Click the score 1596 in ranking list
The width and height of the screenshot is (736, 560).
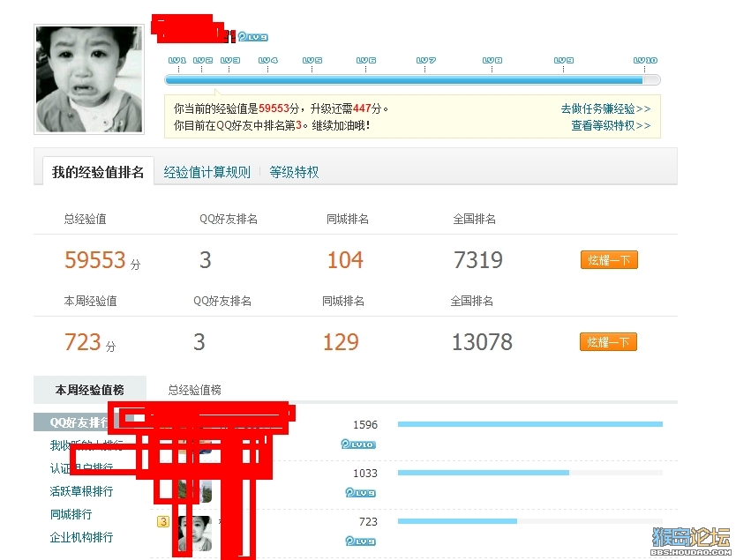coord(365,425)
